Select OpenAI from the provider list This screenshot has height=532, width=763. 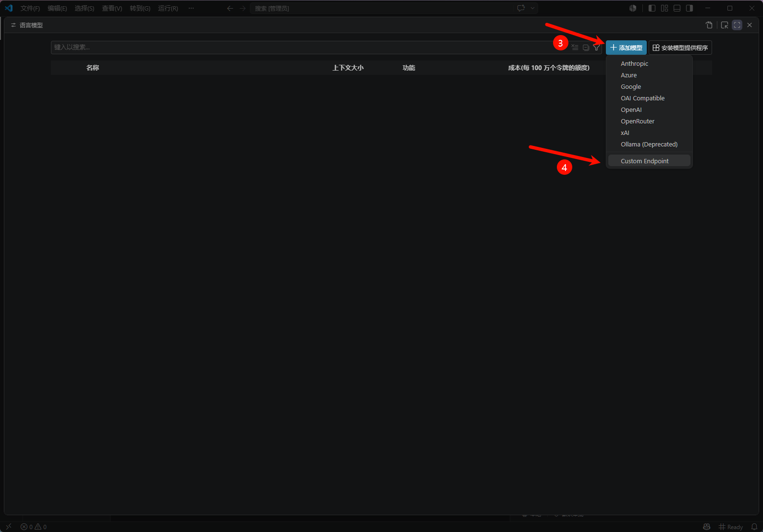coord(649,109)
